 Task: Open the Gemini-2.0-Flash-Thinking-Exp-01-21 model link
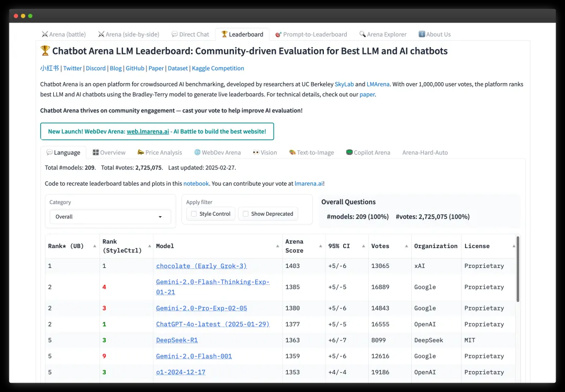pyautogui.click(x=212, y=287)
